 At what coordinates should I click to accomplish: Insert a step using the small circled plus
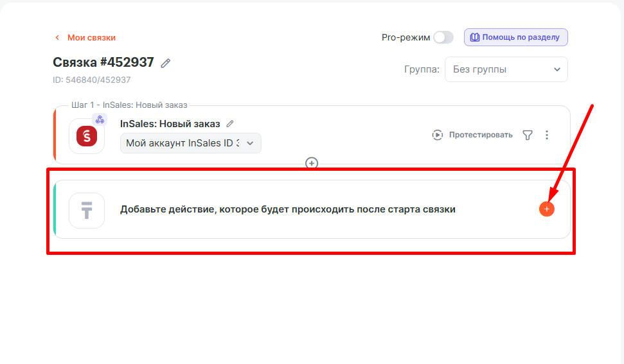click(312, 164)
